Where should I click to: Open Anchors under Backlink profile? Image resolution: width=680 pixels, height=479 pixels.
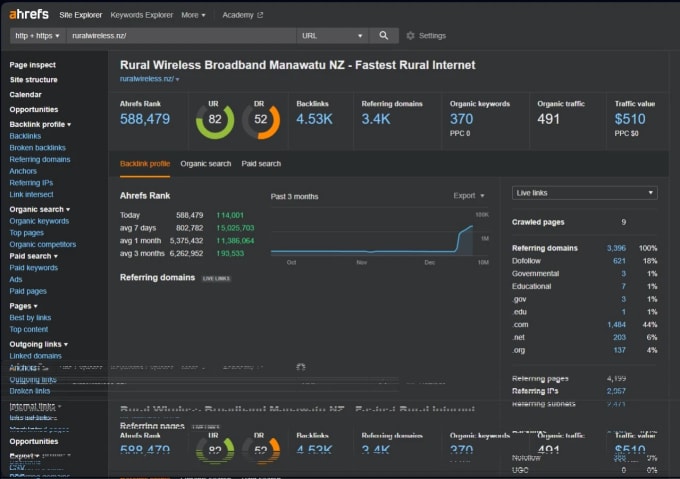pyautogui.click(x=23, y=171)
